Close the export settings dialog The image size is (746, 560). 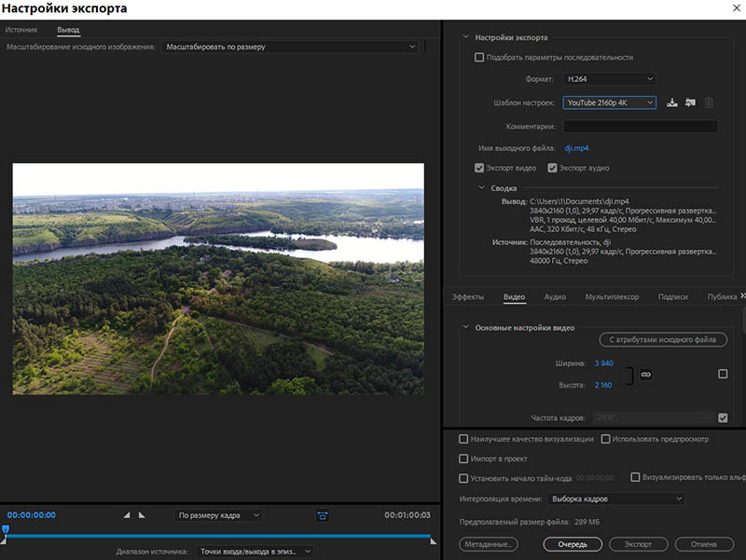coord(737,8)
